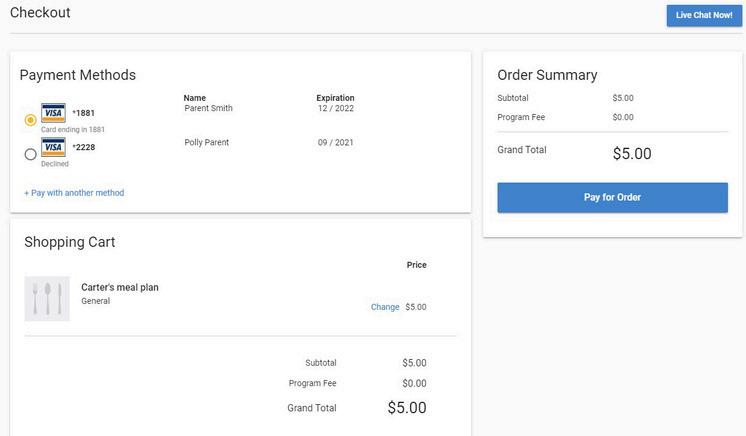
Task: Click the Parent Smith cardholder name
Action: tap(208, 108)
